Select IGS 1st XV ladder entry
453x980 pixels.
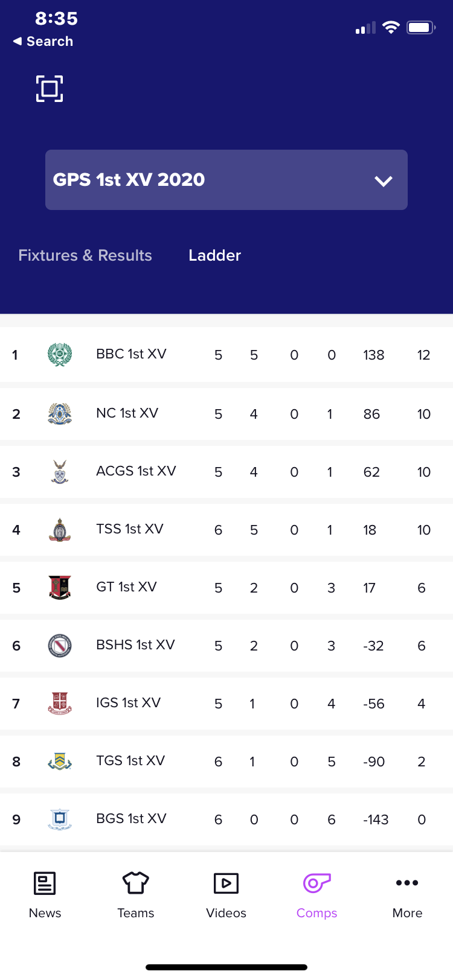[226, 704]
